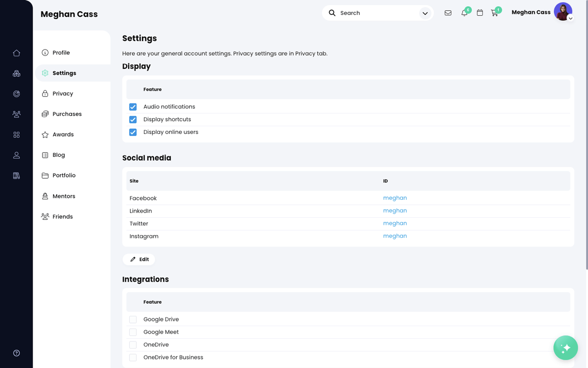Select the apps grid icon in the sidebar
Image resolution: width=588 pixels, height=368 pixels.
pos(16,134)
